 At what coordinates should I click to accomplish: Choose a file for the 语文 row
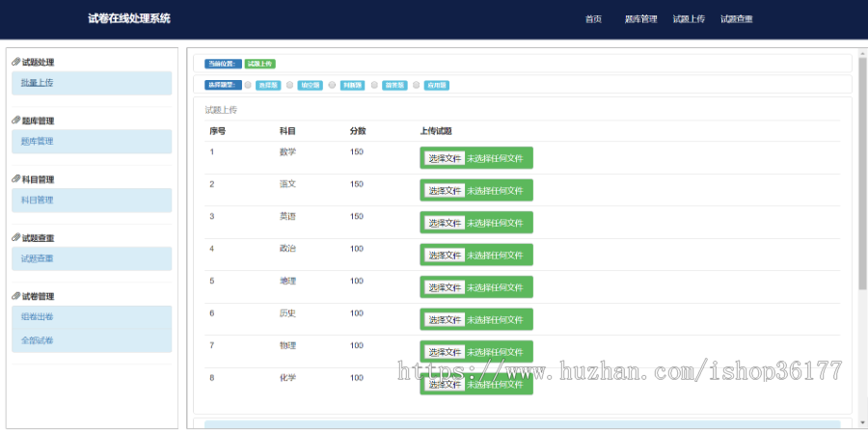point(445,191)
